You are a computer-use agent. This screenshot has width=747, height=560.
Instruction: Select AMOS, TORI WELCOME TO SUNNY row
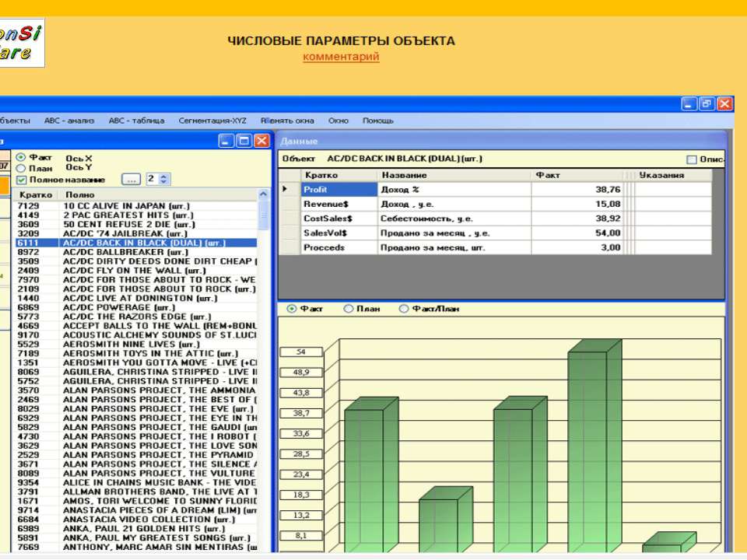click(135, 501)
